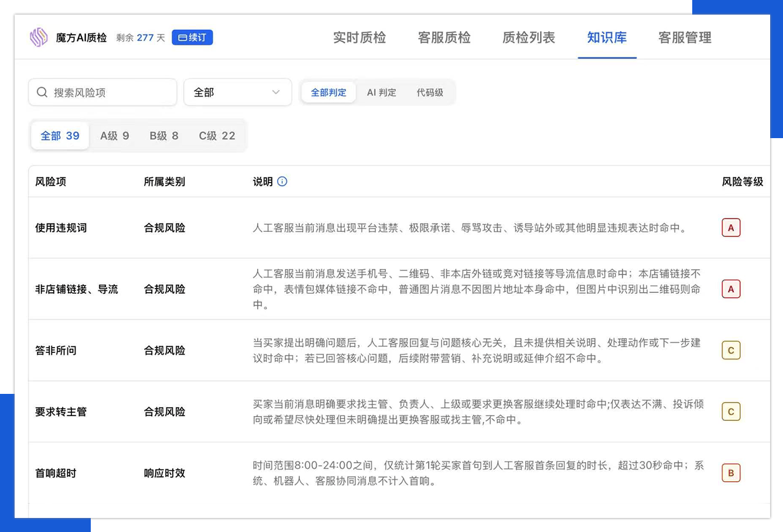Click the A level badge for 非店铺链接、导流
Screen dimensions: 783x532
[731, 289]
